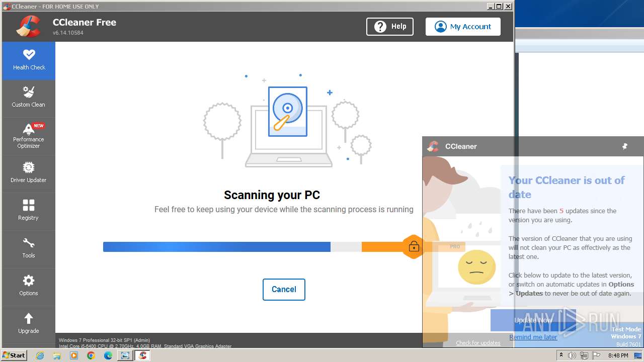The image size is (644, 362).
Task: Click the 8:48 PM clock
Action: pyautogui.click(x=618, y=355)
